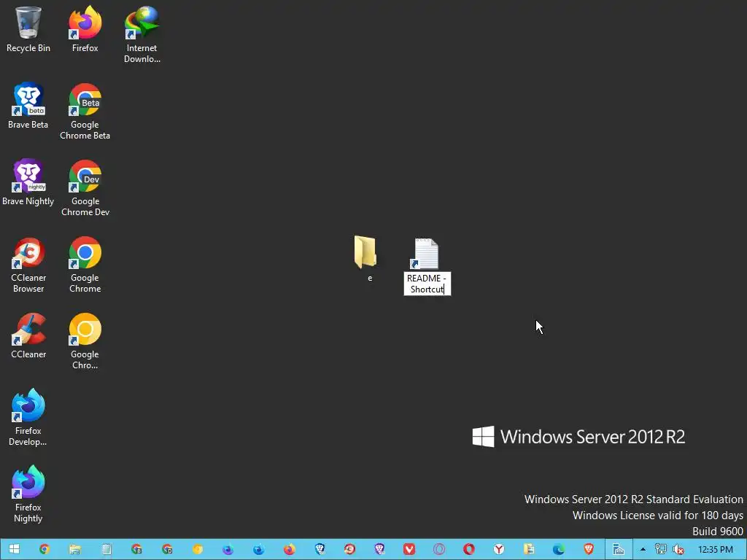Open Server Manager from the taskbar
This screenshot has height=560, width=747.
619,550
